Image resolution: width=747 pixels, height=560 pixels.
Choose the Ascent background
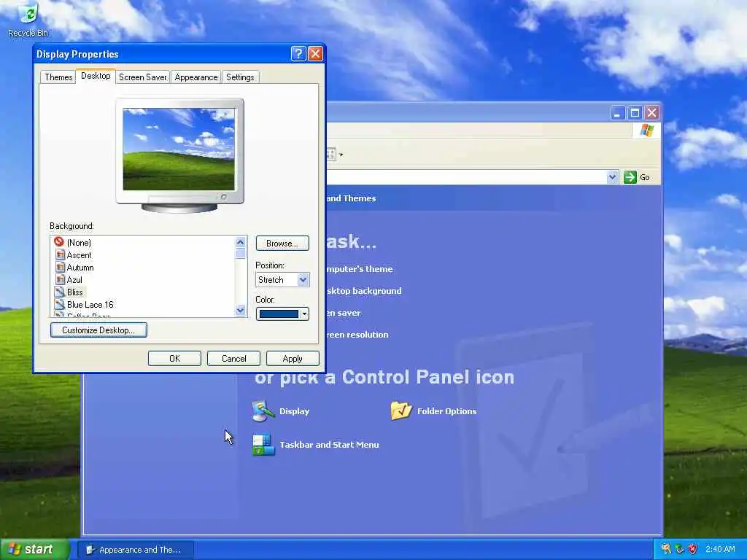[x=79, y=255]
